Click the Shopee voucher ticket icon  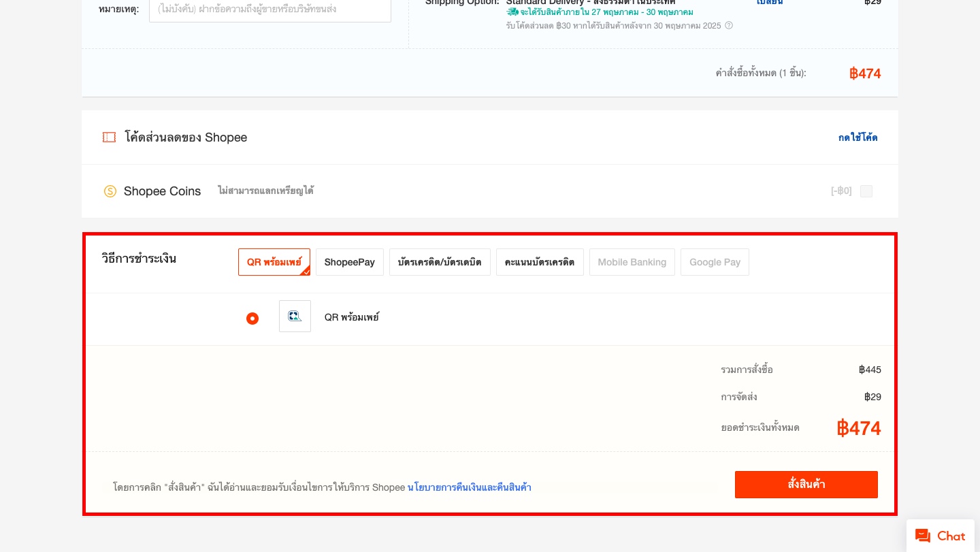109,137
